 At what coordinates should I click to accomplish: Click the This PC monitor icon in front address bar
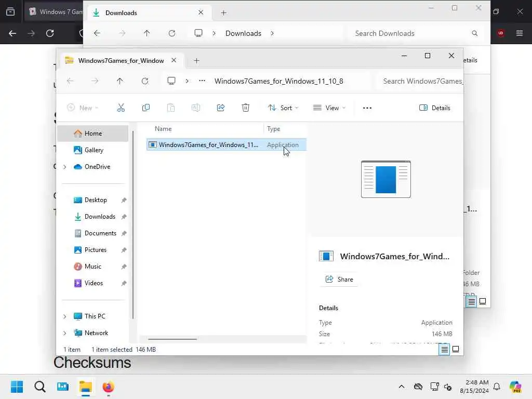[171, 81]
